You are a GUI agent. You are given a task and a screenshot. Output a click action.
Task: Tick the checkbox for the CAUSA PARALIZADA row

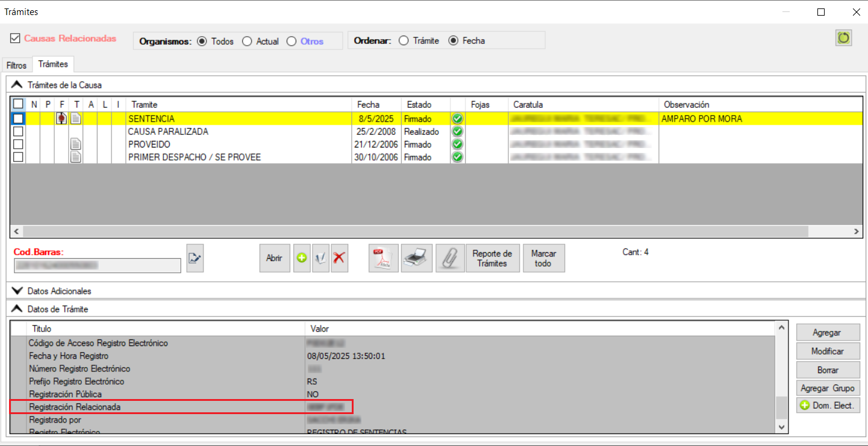point(18,131)
